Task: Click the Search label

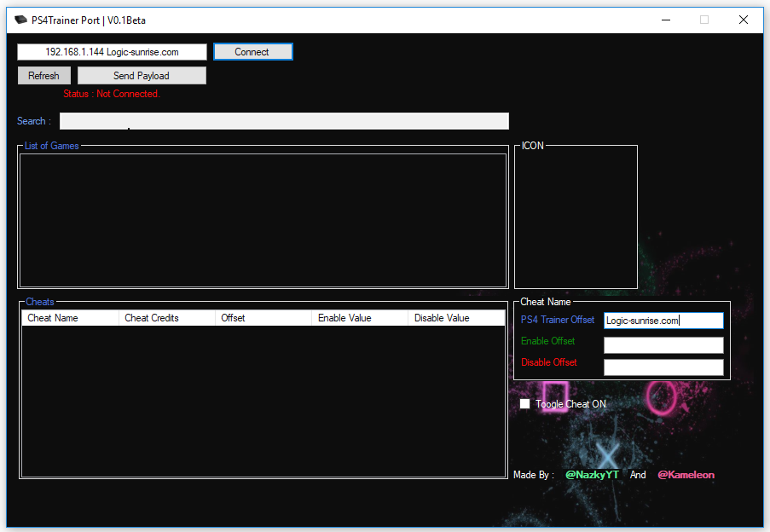Action: [34, 121]
